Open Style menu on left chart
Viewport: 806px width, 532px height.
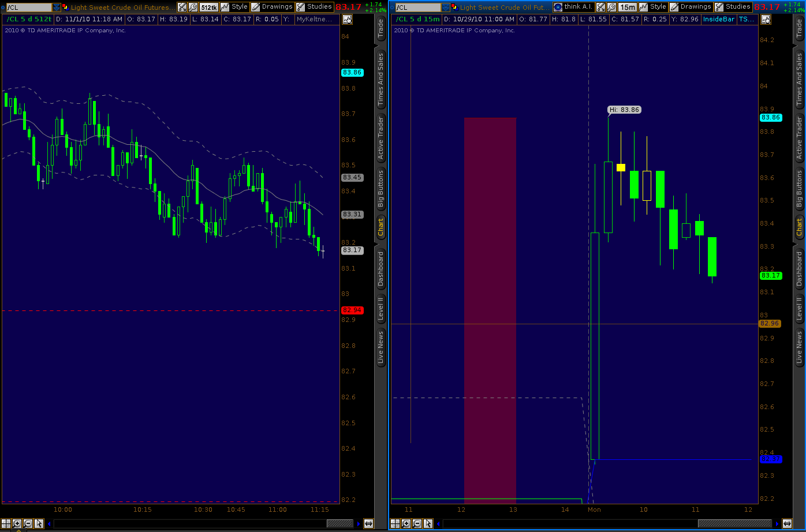(x=234, y=8)
